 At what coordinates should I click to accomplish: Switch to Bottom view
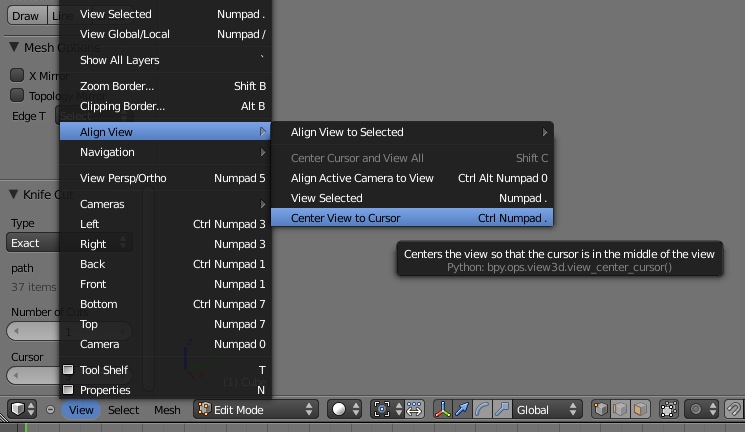(165, 304)
